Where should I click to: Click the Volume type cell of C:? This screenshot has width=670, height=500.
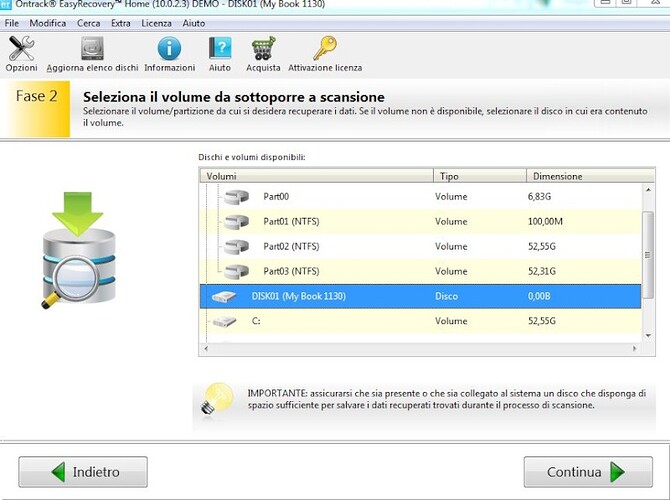(x=451, y=321)
